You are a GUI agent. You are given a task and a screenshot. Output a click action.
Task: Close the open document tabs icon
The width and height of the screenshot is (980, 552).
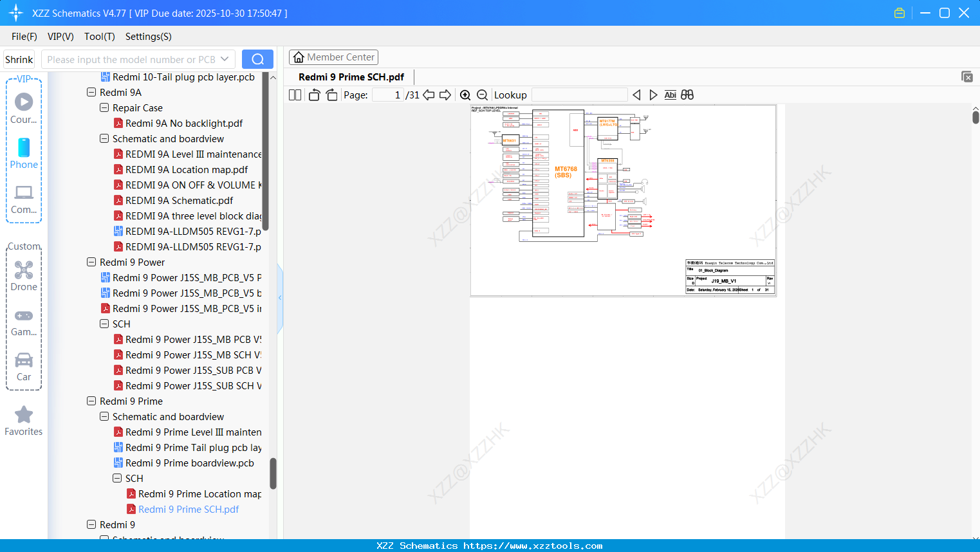(x=967, y=77)
